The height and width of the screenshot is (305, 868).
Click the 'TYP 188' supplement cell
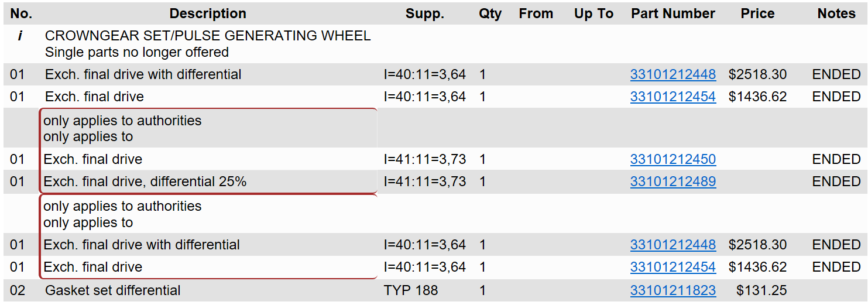(x=411, y=290)
